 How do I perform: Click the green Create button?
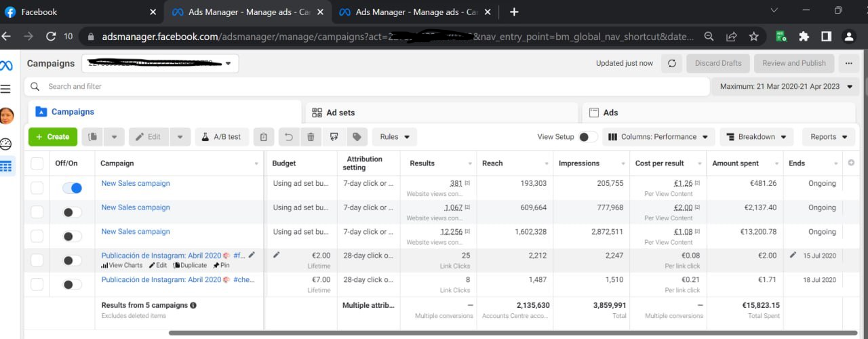[x=53, y=137]
